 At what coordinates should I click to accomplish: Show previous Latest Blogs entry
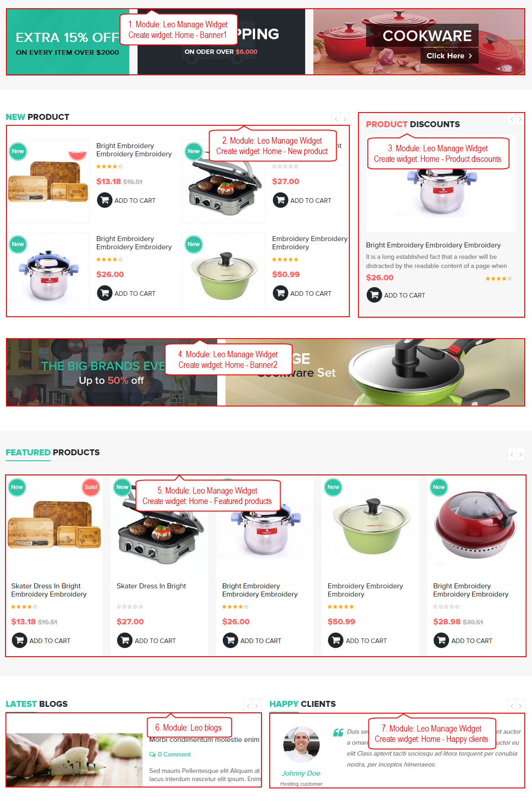[x=248, y=706]
